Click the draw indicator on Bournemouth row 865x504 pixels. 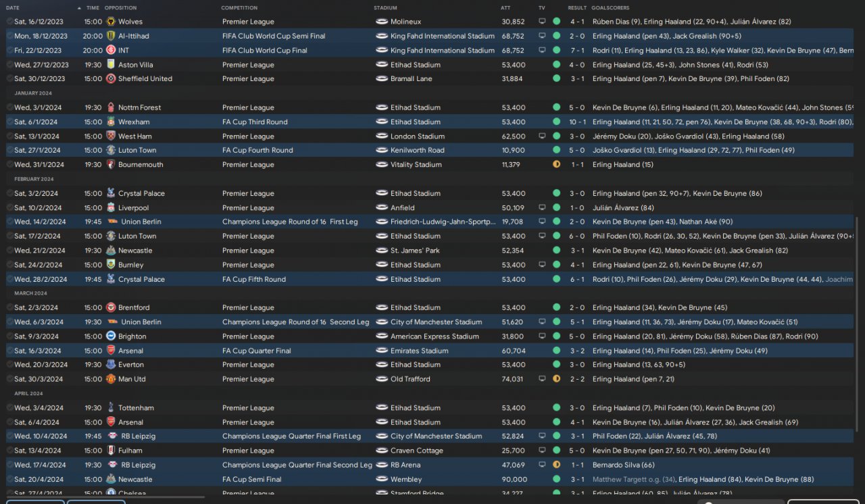(556, 164)
